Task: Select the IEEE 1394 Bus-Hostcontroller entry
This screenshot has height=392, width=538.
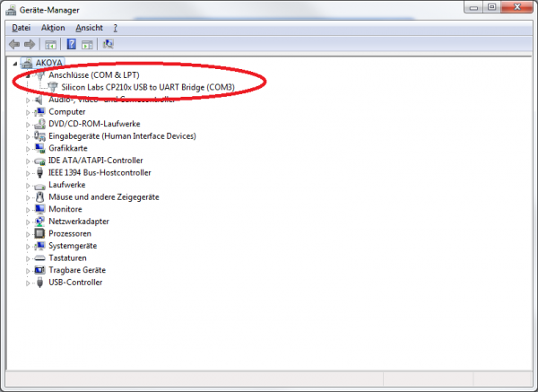Action: [x=100, y=172]
